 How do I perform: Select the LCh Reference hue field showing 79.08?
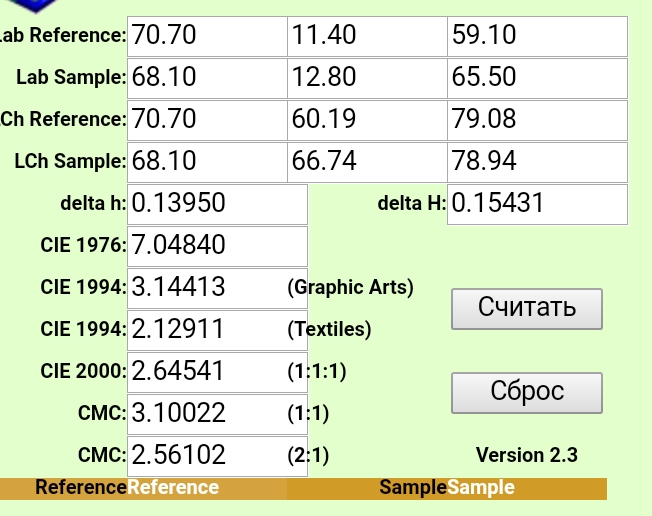coord(537,120)
